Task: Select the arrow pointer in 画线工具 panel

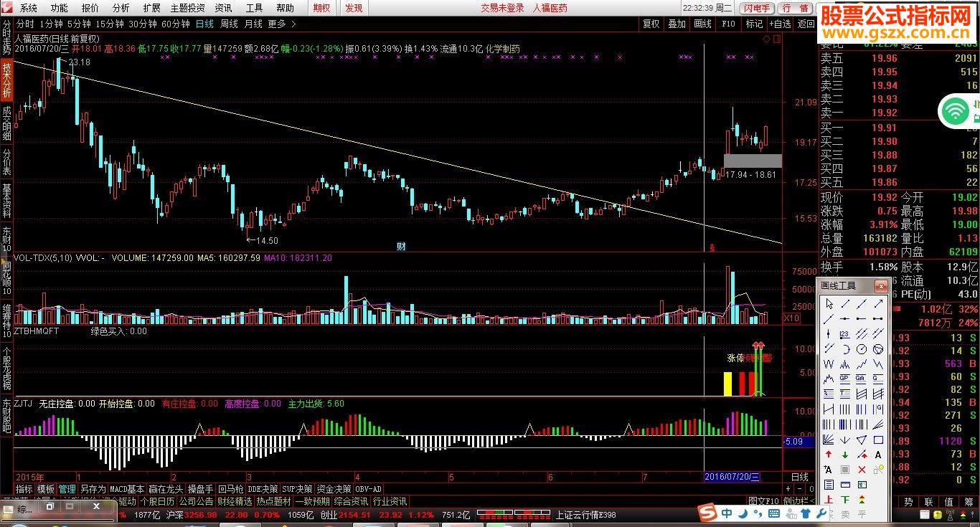Action: pyautogui.click(x=829, y=304)
